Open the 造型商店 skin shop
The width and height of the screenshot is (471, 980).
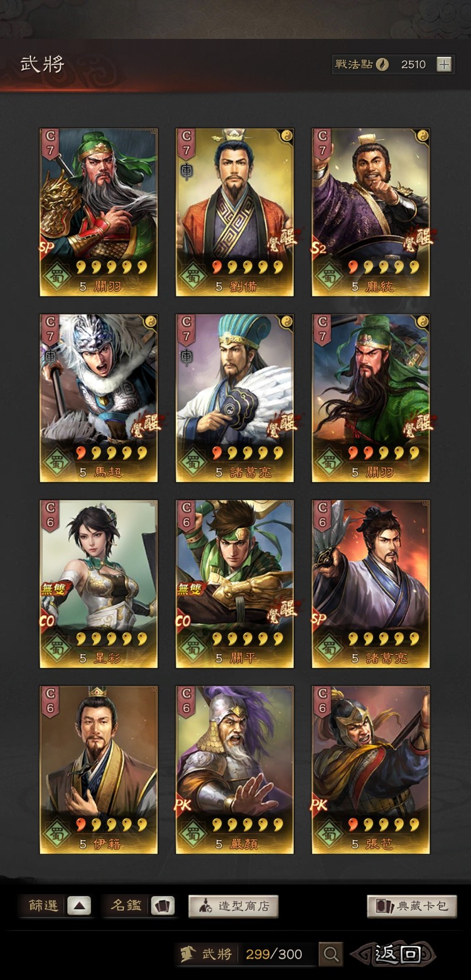click(x=233, y=906)
